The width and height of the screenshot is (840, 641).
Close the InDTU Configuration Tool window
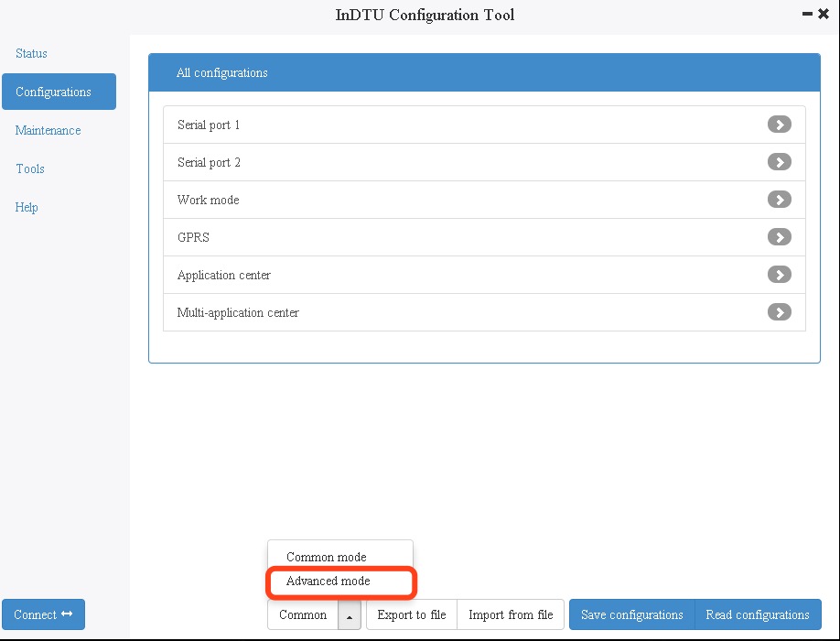click(823, 15)
